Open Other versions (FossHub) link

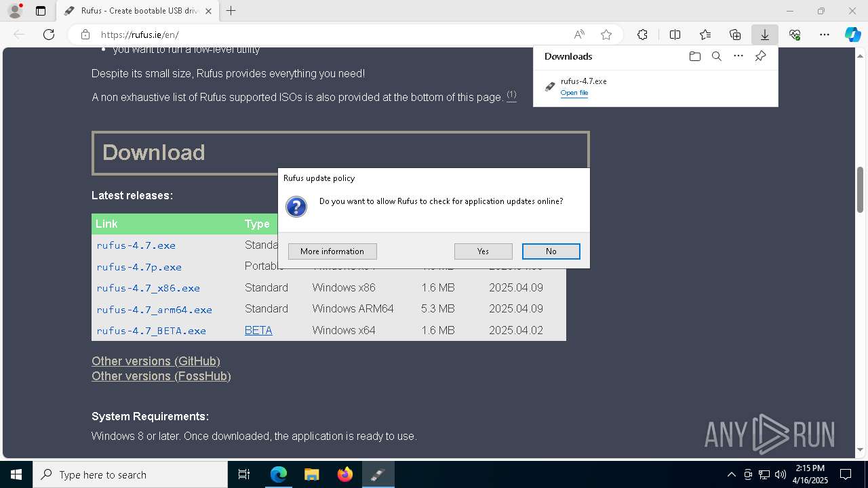click(x=161, y=376)
